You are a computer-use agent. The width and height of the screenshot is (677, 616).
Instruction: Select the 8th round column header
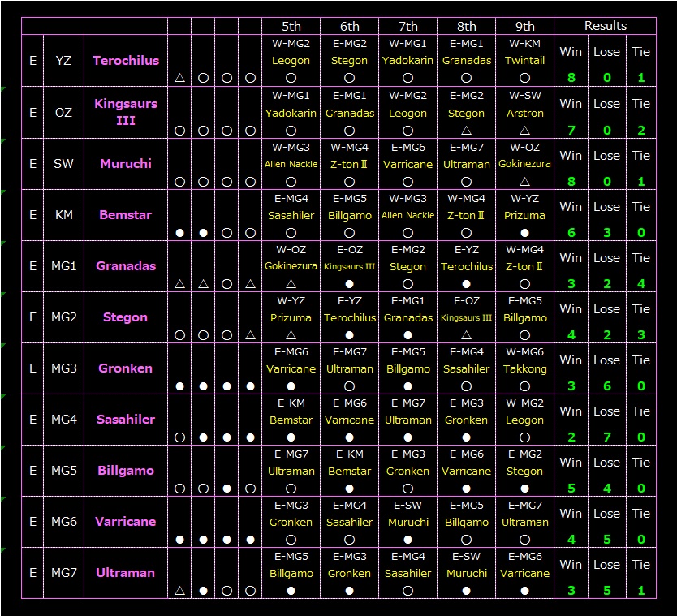pos(466,26)
